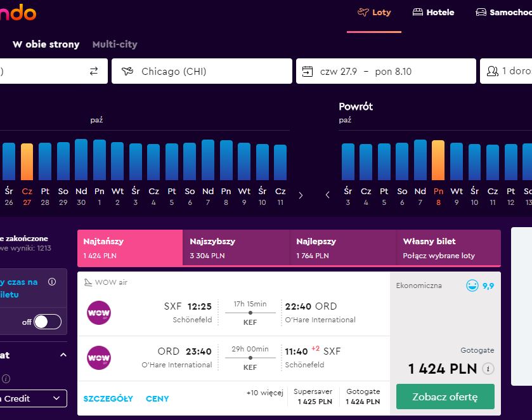Select departure bar for Pn 1
The height and width of the screenshot is (420, 532).
[100, 160]
